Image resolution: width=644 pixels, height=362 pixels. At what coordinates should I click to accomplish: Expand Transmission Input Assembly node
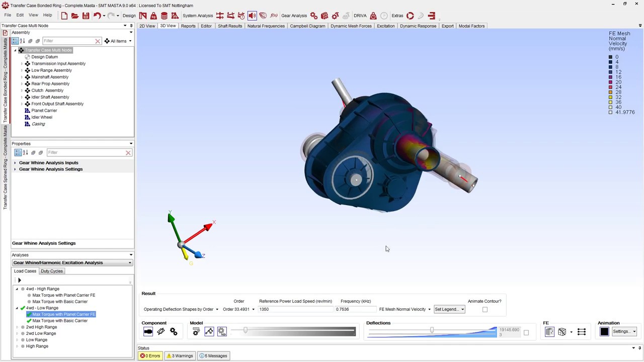click(22, 64)
